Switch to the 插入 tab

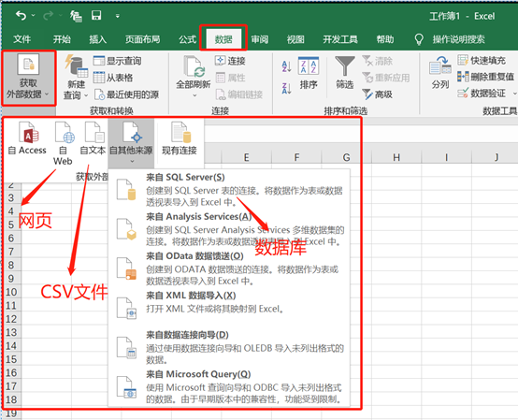[98, 39]
